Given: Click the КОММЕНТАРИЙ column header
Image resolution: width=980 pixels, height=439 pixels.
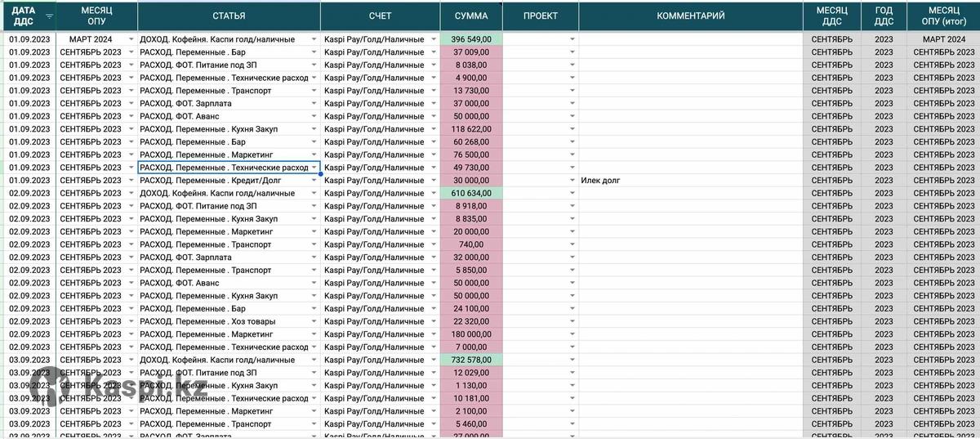Looking at the screenshot, I should pos(691,16).
